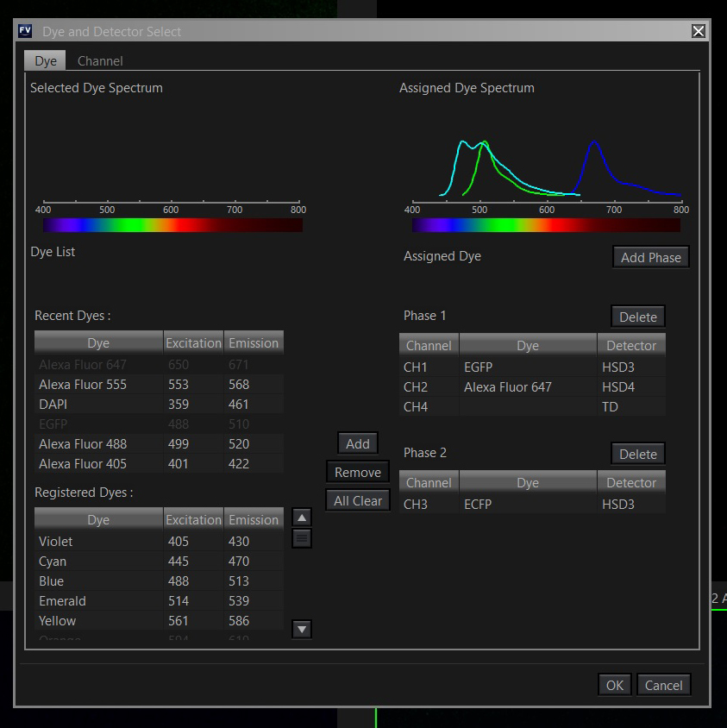Select Cyan in Registered Dyes
The width and height of the screenshot is (727, 728).
(159, 562)
